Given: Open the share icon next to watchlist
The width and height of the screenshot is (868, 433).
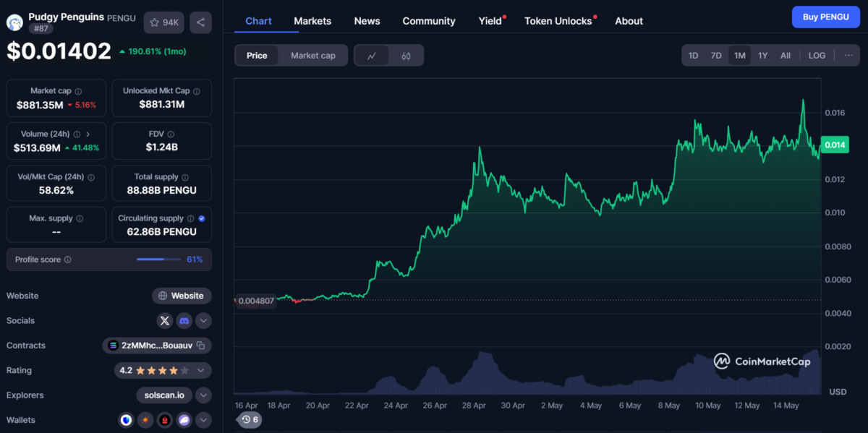Looking at the screenshot, I should click(200, 22).
